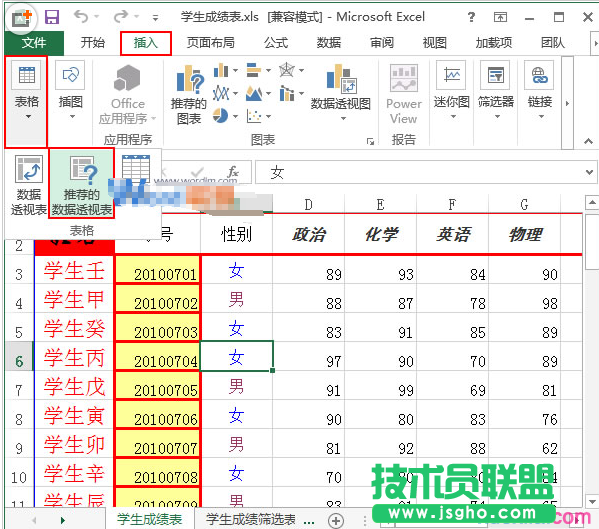
Task: Open the 筛选器 (Filters) dropdown
Action: click(495, 90)
